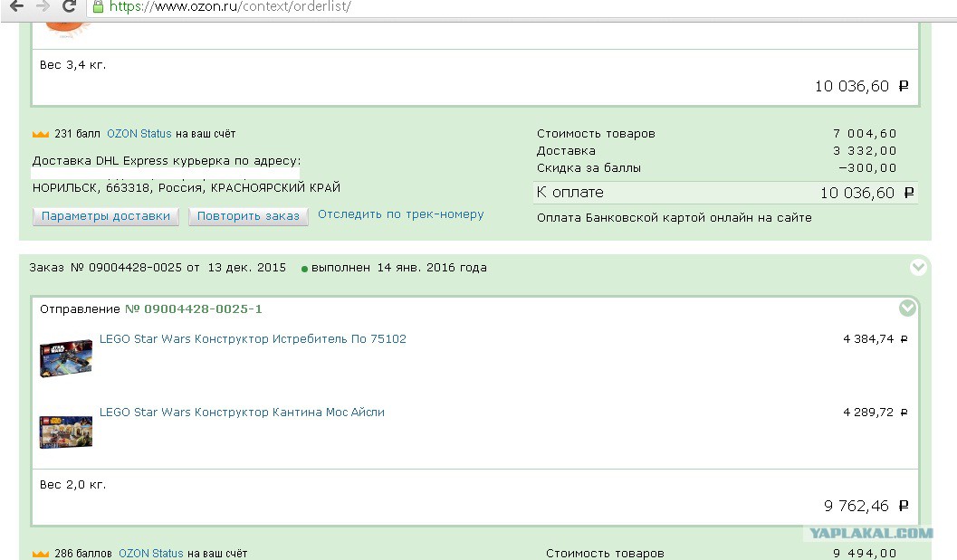
Task: Open OZON Status link next to 231 балл
Action: tap(139, 134)
